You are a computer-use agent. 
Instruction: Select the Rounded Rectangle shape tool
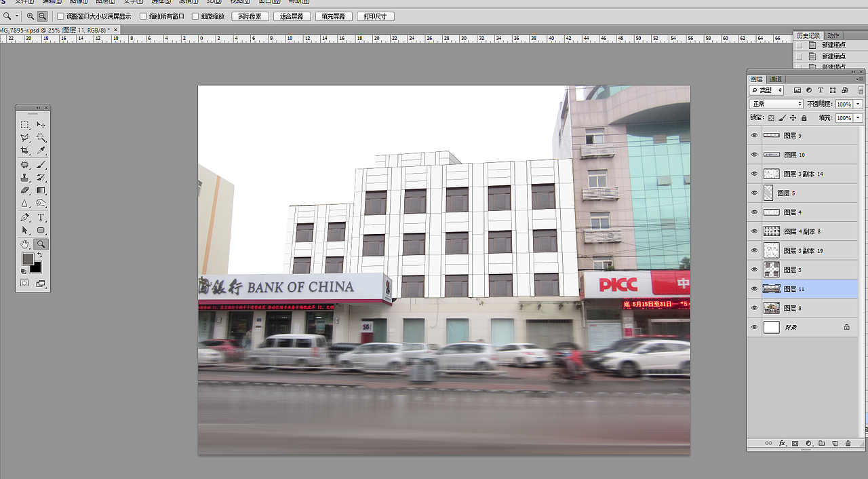pyautogui.click(x=41, y=231)
